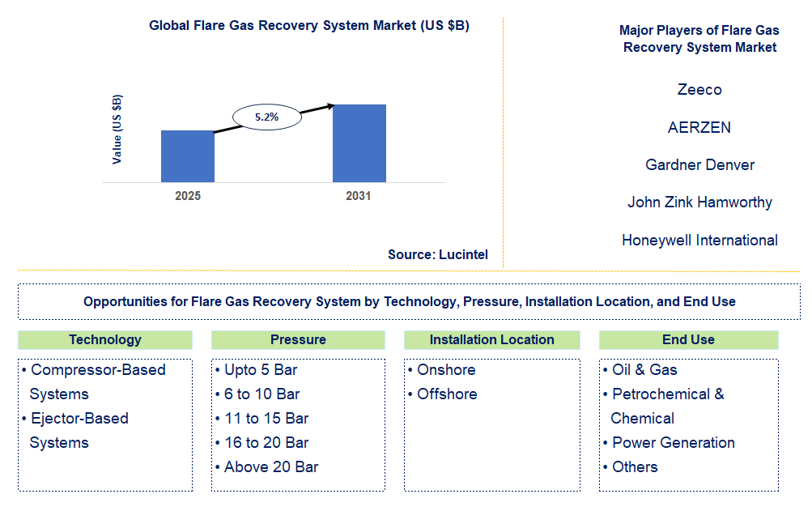
Task: Select 'Upto 5 Bar' pressure item
Action: (x=257, y=370)
